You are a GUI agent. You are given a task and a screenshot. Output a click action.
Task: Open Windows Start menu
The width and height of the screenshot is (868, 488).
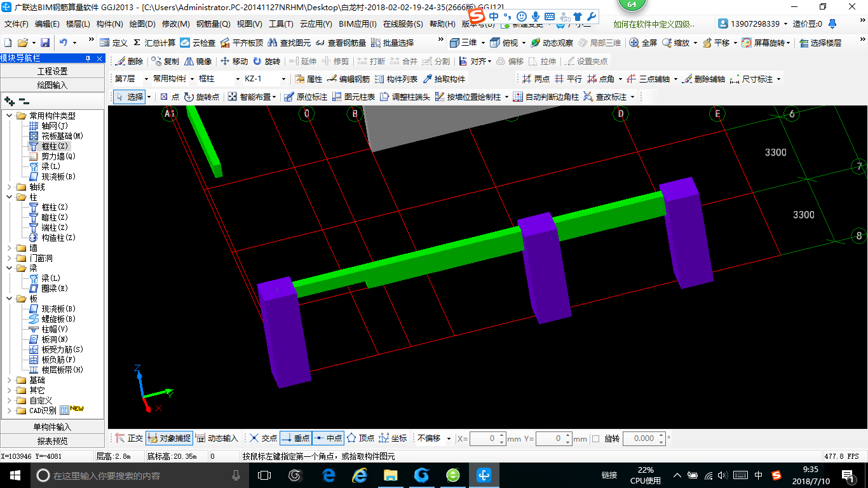(15, 475)
